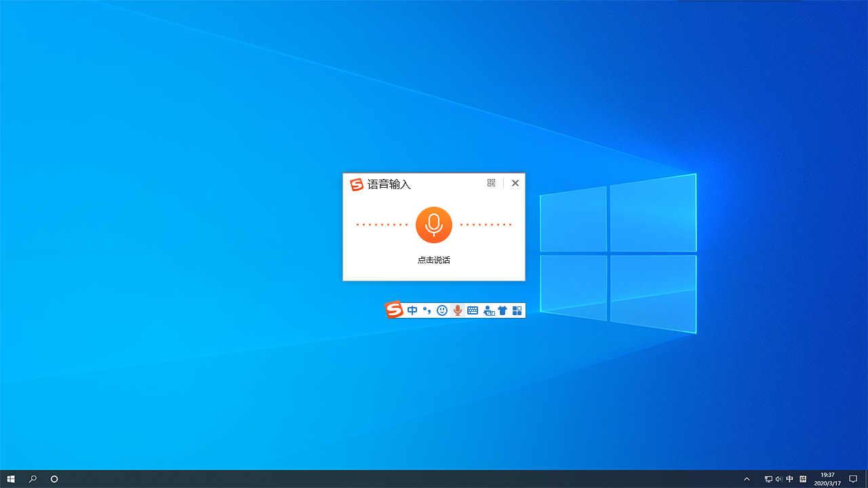Close the voice input window
Image resolution: width=868 pixels, height=488 pixels.
(x=515, y=183)
